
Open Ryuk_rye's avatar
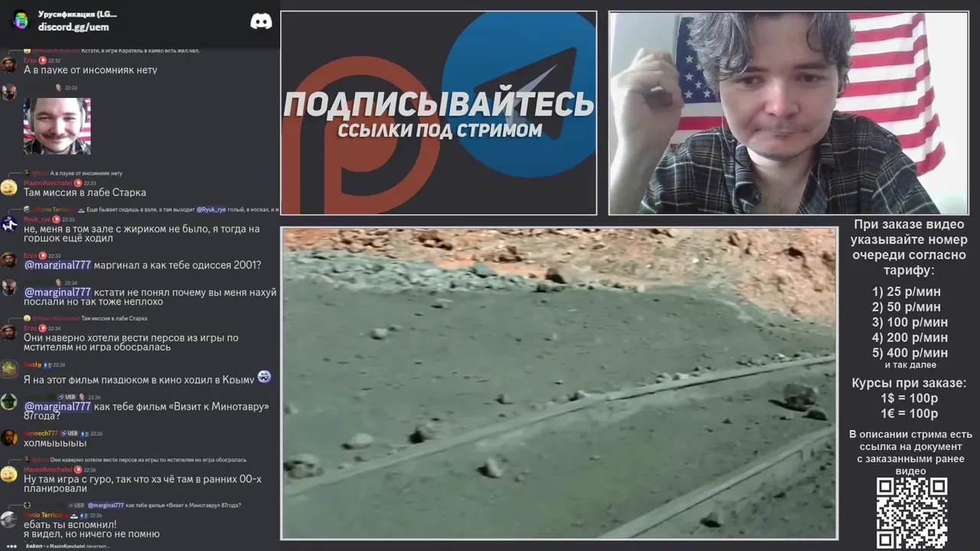point(9,223)
